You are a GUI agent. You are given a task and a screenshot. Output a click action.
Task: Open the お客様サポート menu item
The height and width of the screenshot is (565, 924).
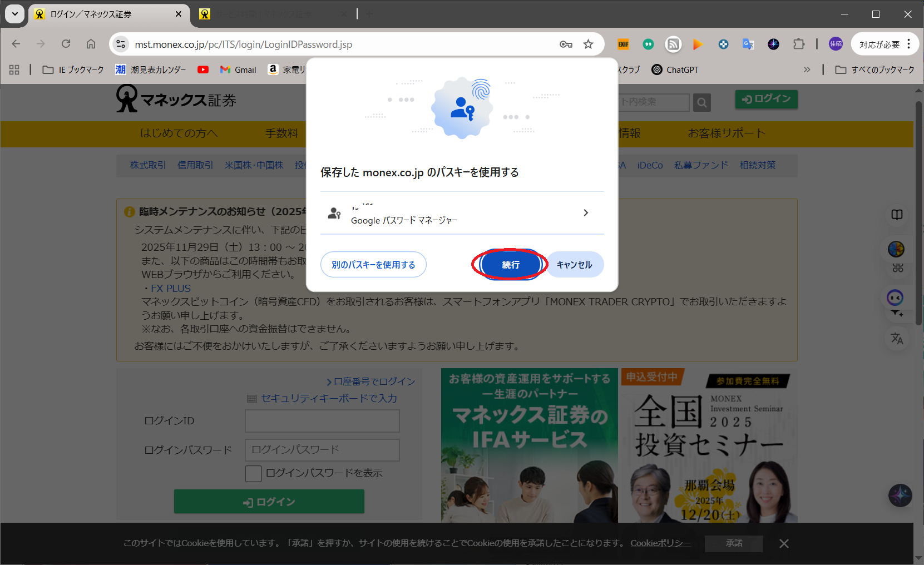(726, 133)
